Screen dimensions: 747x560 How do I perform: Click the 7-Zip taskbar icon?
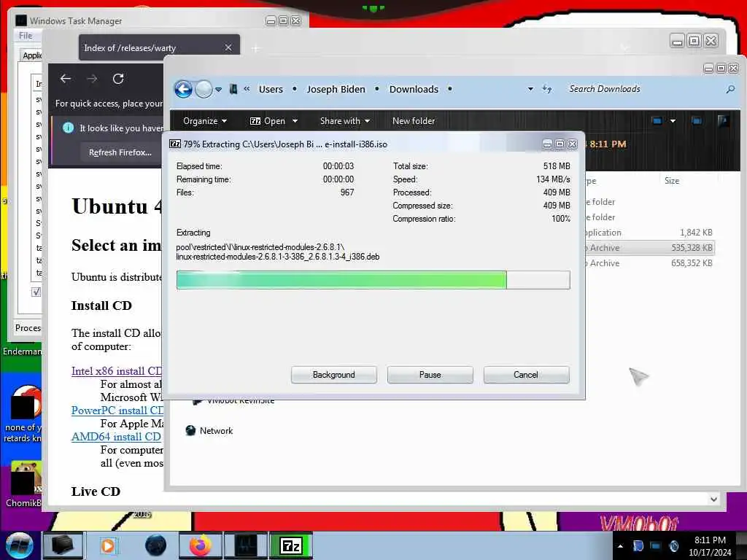click(x=291, y=545)
